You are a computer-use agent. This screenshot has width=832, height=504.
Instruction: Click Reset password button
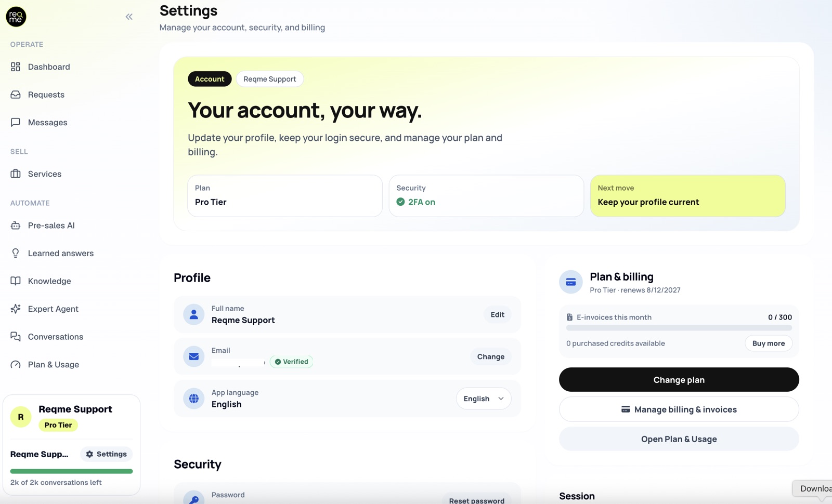[476, 500]
